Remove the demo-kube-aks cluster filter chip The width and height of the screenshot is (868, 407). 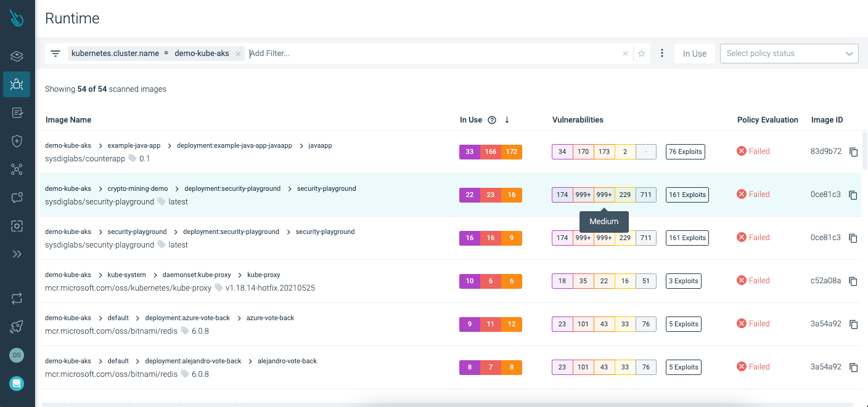pyautogui.click(x=238, y=53)
